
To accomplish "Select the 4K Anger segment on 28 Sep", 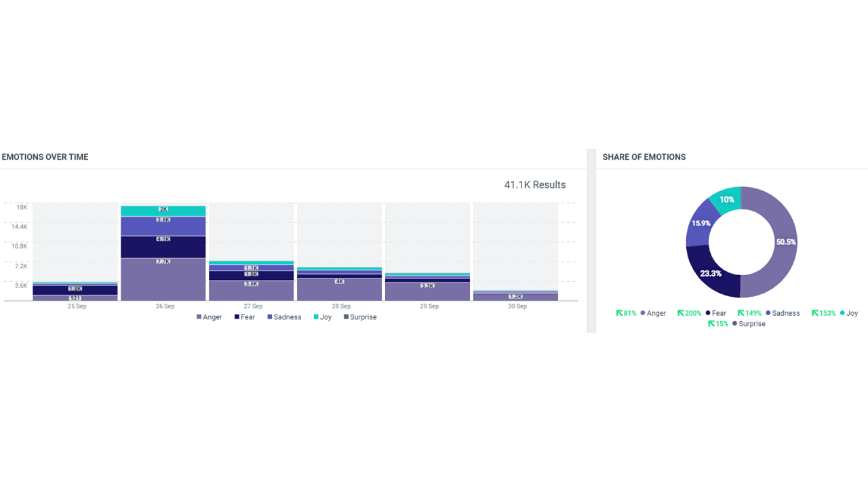I will point(339,289).
